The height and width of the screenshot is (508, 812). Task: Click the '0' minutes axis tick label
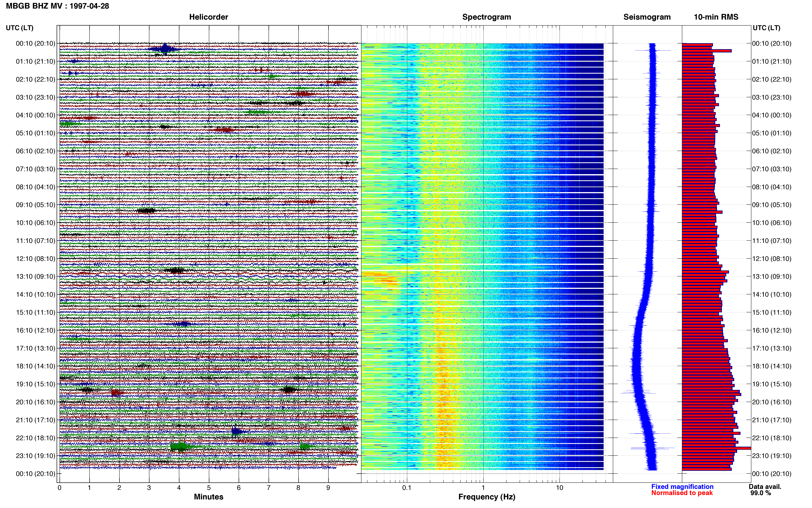[59, 487]
